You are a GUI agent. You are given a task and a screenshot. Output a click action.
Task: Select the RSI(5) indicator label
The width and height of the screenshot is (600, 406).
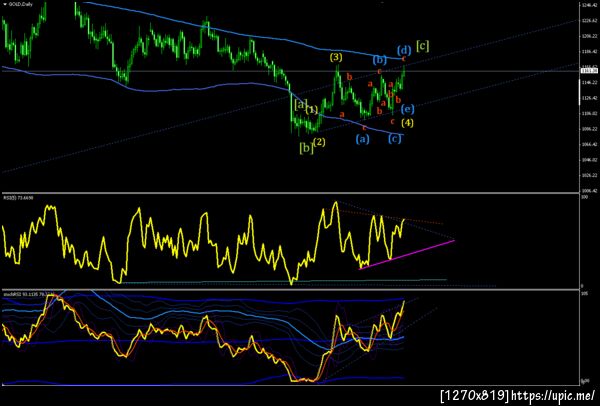(x=18, y=198)
